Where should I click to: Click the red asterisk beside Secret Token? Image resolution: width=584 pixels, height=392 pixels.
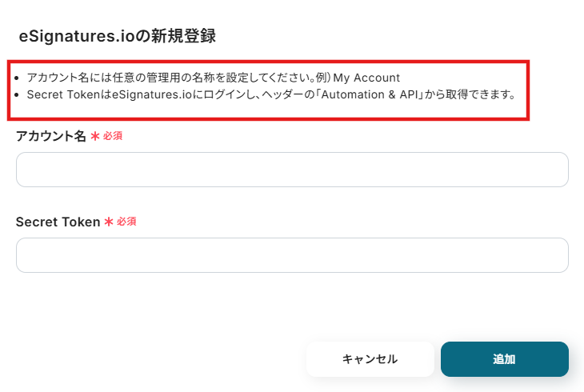109,222
